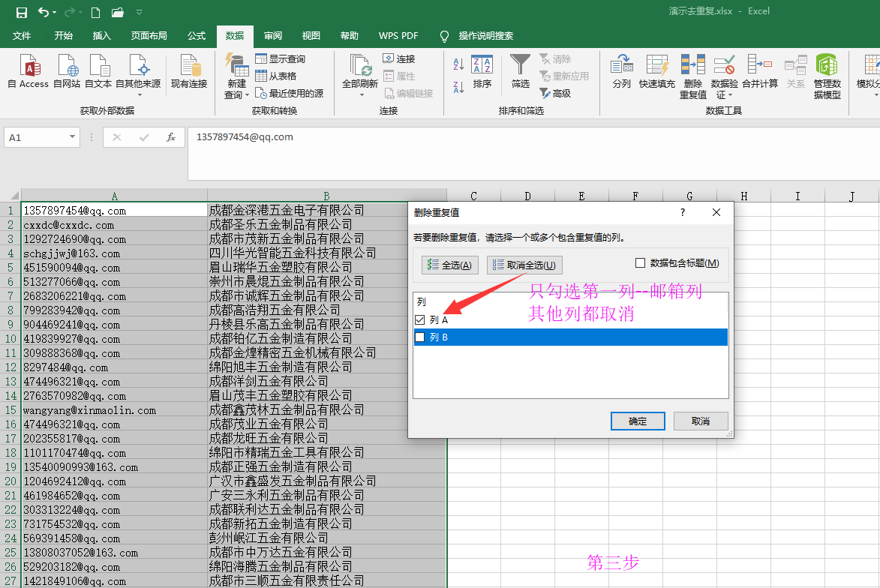Click help question mark in dialog
880x588 pixels.
[x=683, y=212]
